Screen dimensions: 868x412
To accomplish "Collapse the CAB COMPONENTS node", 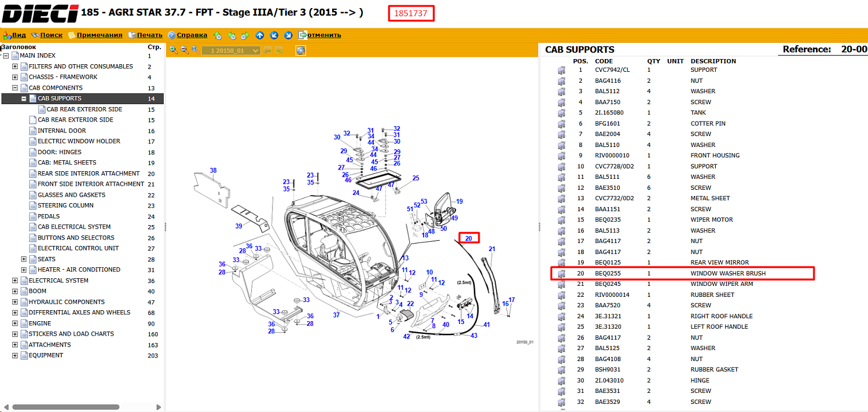I will coord(15,88).
